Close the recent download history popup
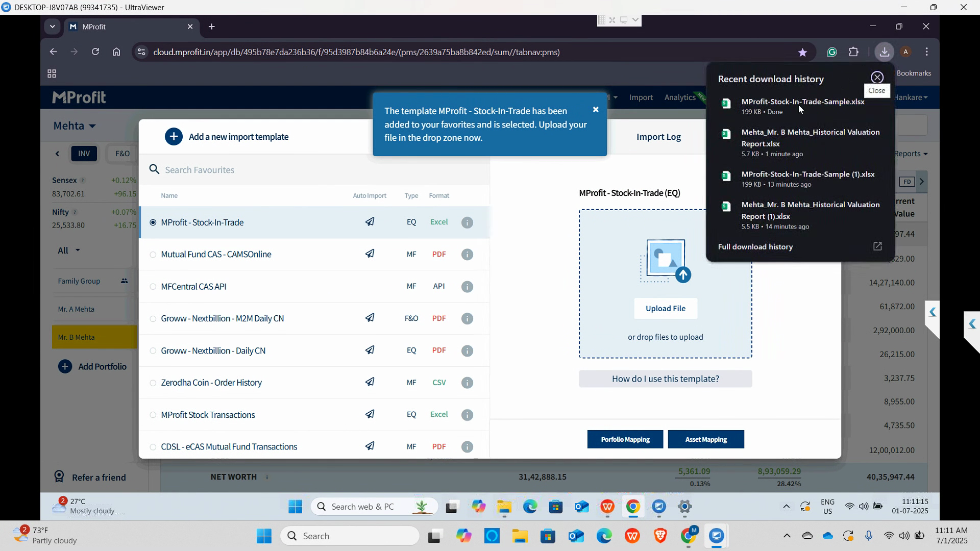 click(x=877, y=78)
